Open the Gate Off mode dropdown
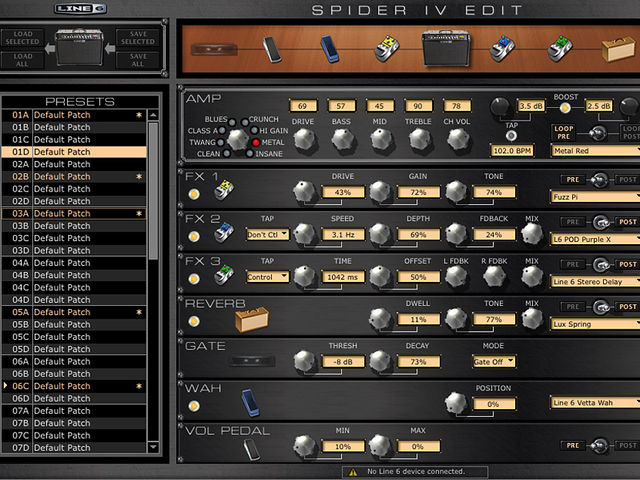Screen dimensions: 640x480 click(493, 362)
